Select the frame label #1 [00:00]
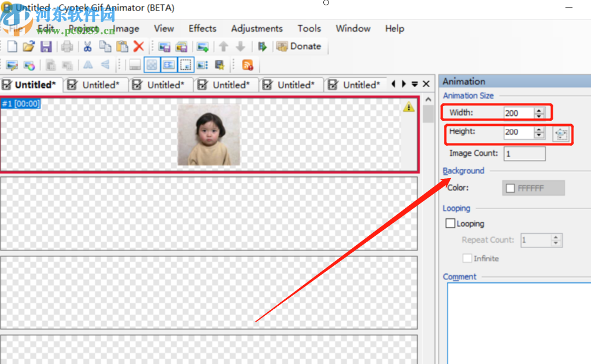 tap(21, 103)
